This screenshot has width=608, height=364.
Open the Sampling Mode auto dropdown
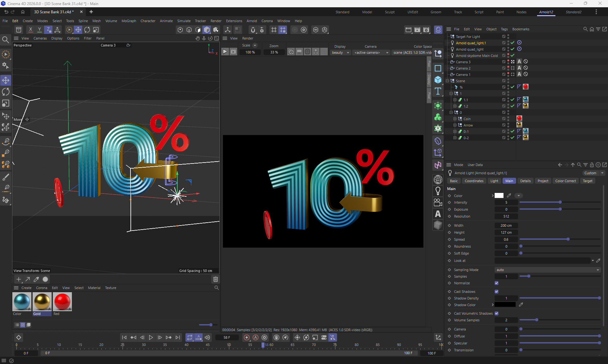tap(548, 270)
